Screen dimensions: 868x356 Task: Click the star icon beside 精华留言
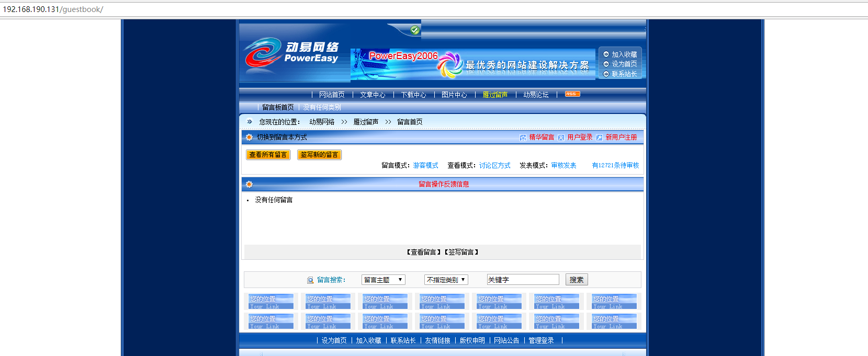(523, 137)
